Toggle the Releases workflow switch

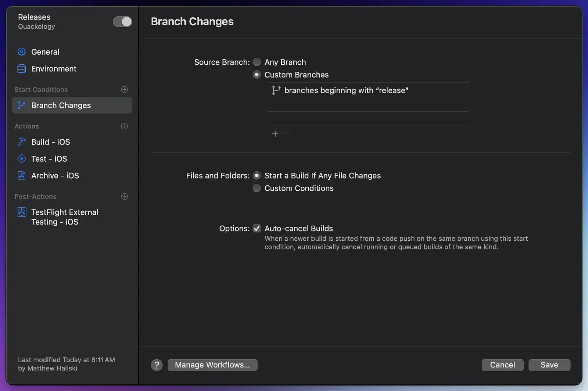pyautogui.click(x=122, y=22)
